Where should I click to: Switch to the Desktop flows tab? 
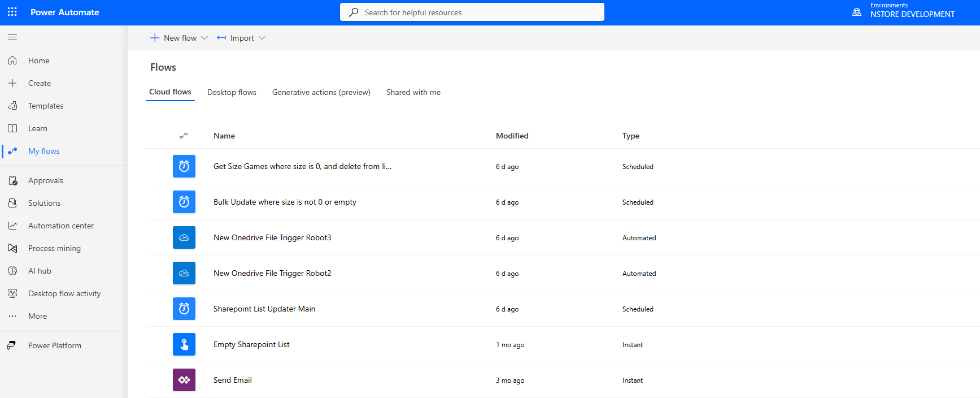click(232, 92)
